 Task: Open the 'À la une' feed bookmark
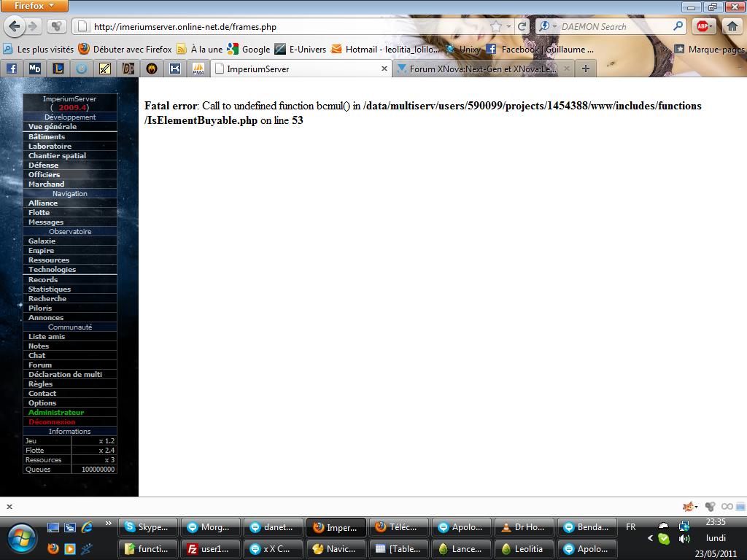pos(200,49)
